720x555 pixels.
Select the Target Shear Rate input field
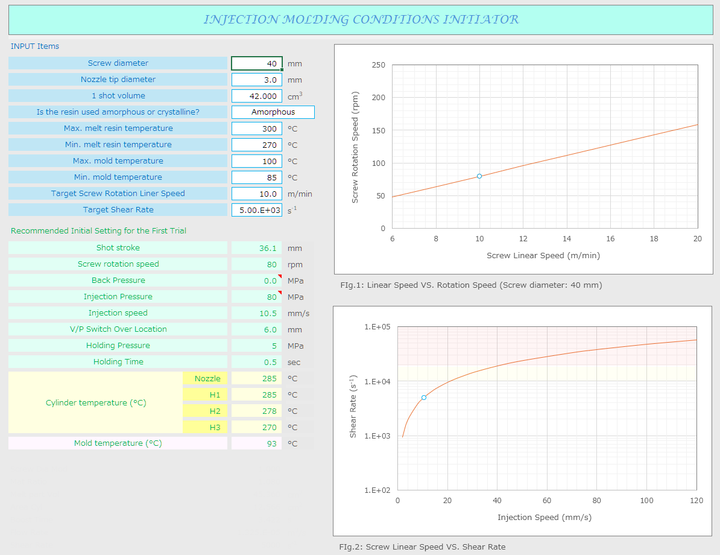tap(257, 210)
